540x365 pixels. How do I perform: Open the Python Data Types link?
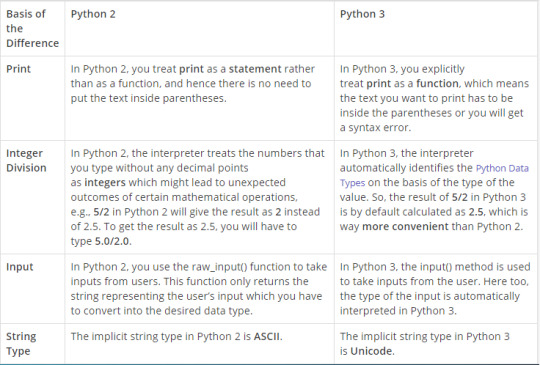[434, 175]
